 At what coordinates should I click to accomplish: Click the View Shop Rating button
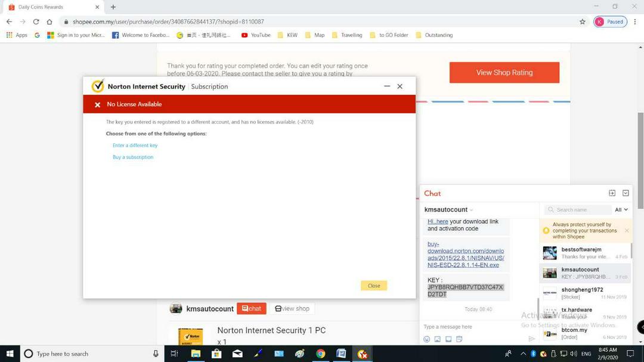pyautogui.click(x=504, y=72)
